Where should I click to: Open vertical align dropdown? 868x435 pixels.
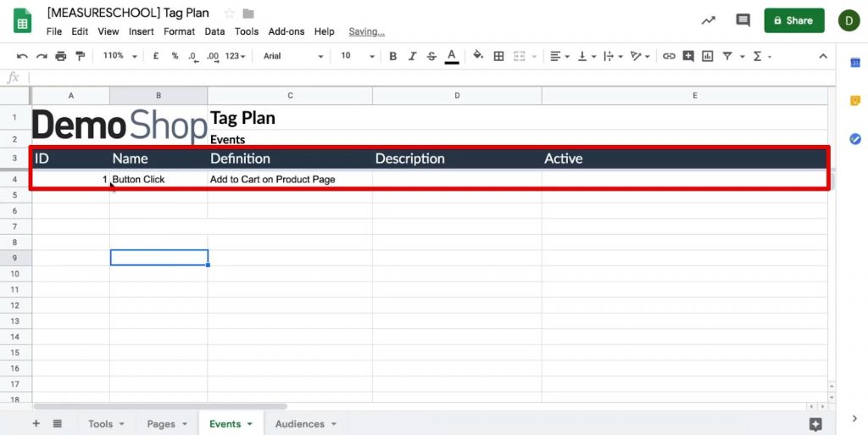pos(587,56)
